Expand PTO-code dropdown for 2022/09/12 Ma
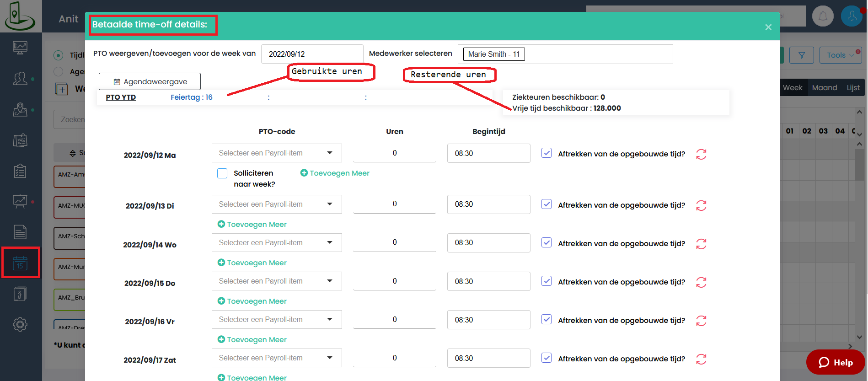The image size is (868, 381). click(277, 153)
